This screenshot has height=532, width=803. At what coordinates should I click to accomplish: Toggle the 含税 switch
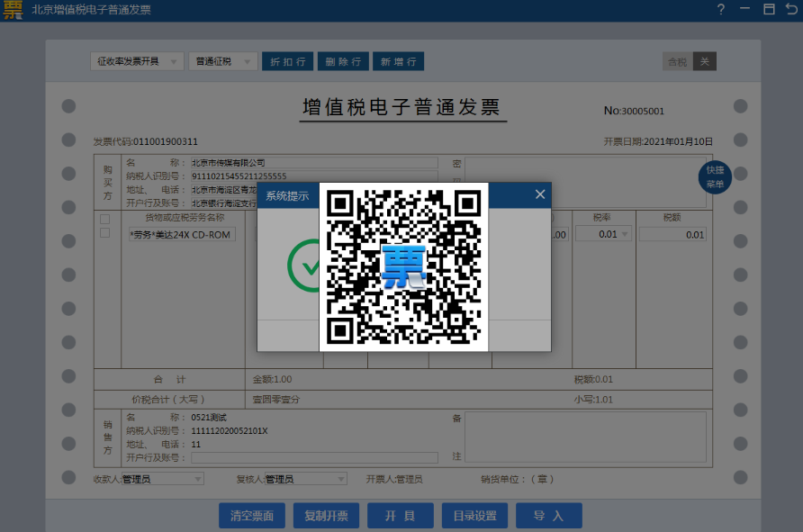pyautogui.click(x=690, y=61)
